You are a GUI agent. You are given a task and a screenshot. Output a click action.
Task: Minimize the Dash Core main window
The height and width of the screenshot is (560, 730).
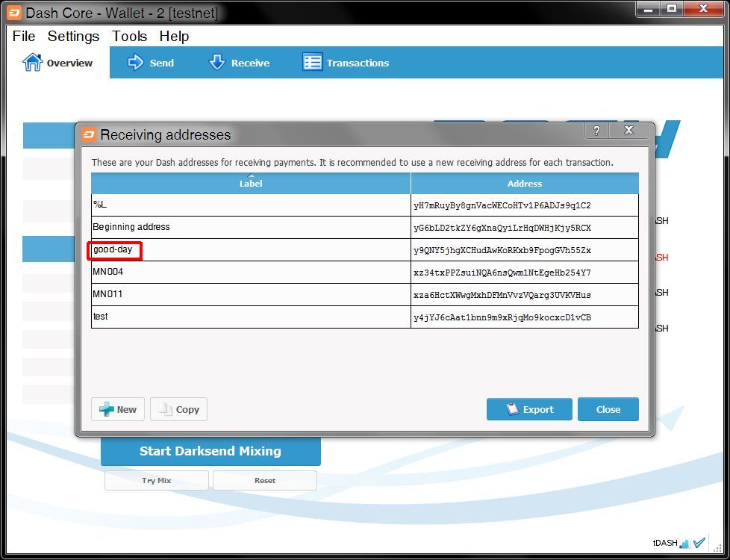(x=648, y=9)
